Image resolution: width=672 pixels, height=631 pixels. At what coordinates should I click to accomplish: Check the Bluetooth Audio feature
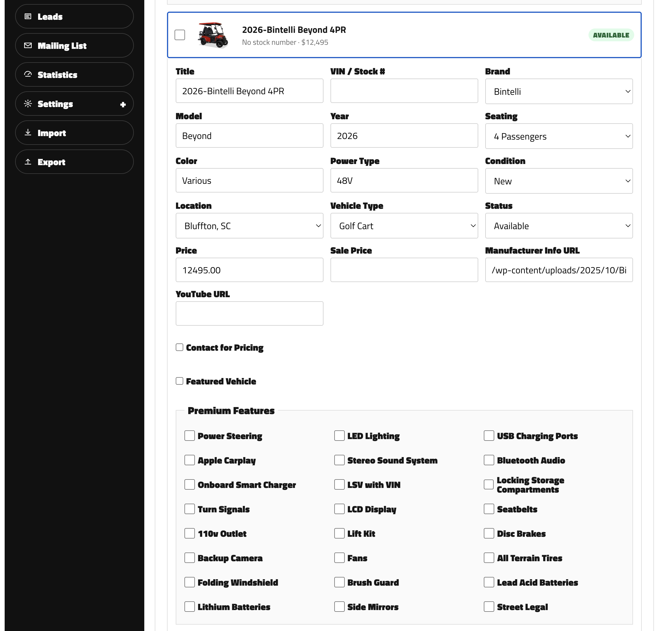click(x=489, y=460)
